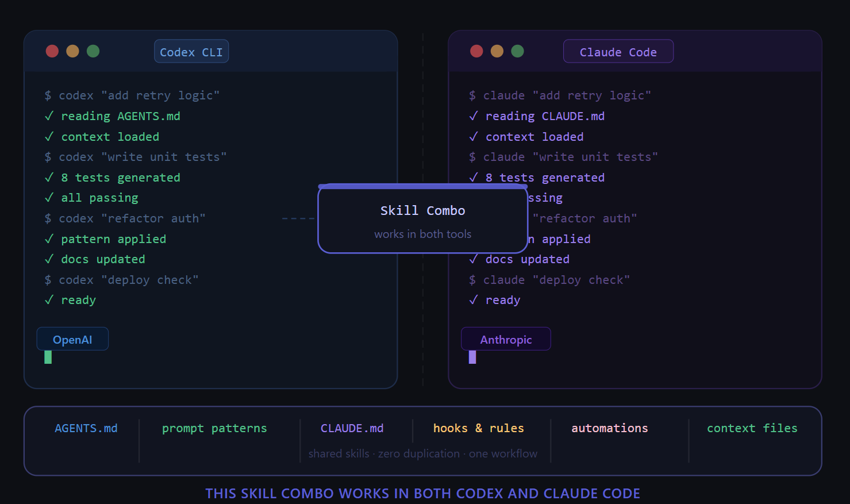Select CLAUDE.md in the bottom bar

(x=352, y=428)
